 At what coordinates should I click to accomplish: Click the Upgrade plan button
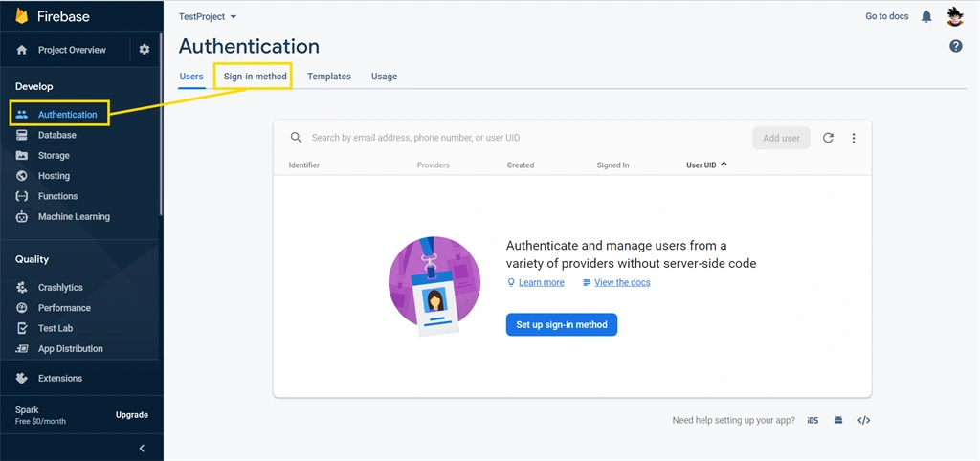132,415
